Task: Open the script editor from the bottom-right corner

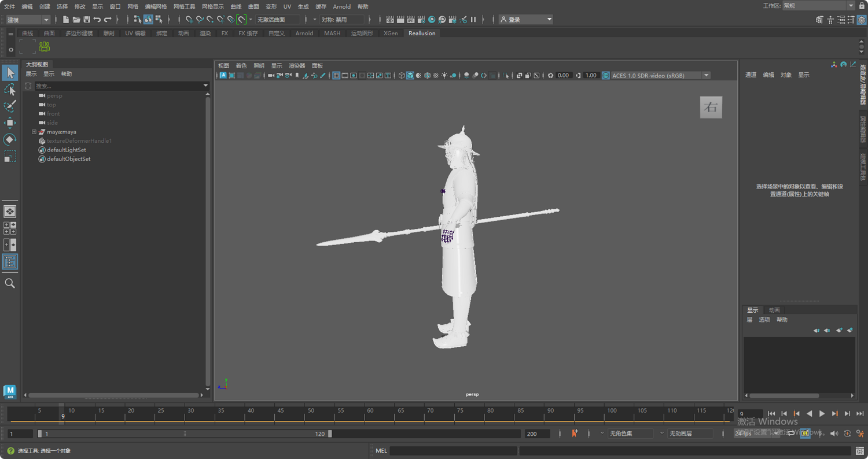Action: click(x=860, y=450)
